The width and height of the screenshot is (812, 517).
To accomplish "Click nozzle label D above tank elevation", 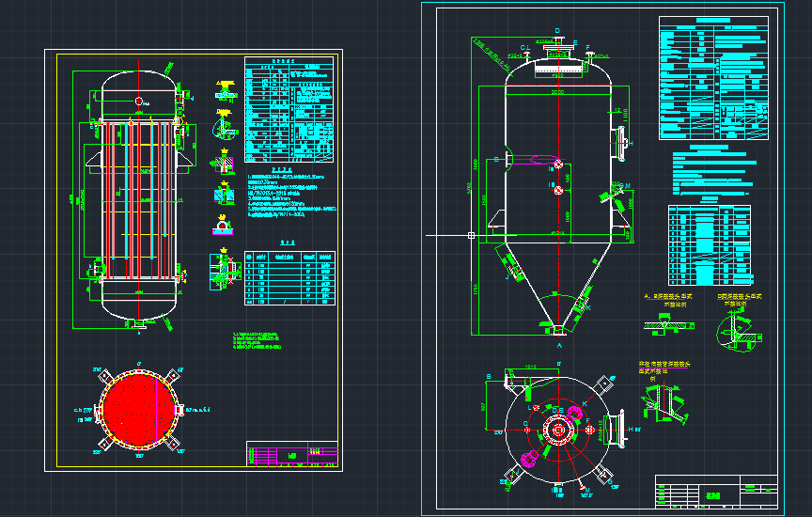I will [557, 31].
